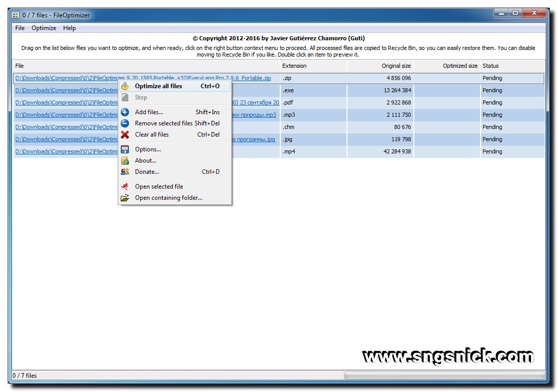Open the File menu
The height and width of the screenshot is (392, 558).
20,28
